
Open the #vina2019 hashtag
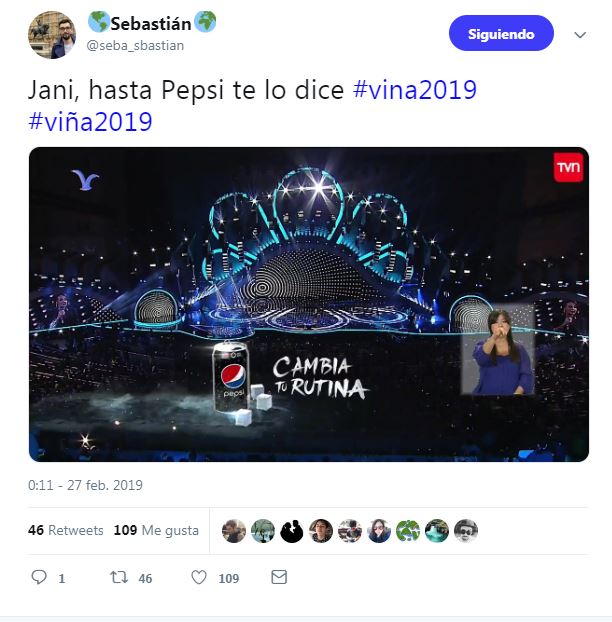coord(415,90)
